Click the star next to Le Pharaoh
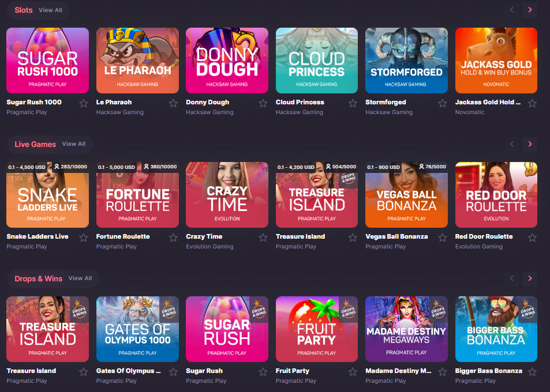Image resolution: width=550 pixels, height=392 pixels. coord(173,103)
